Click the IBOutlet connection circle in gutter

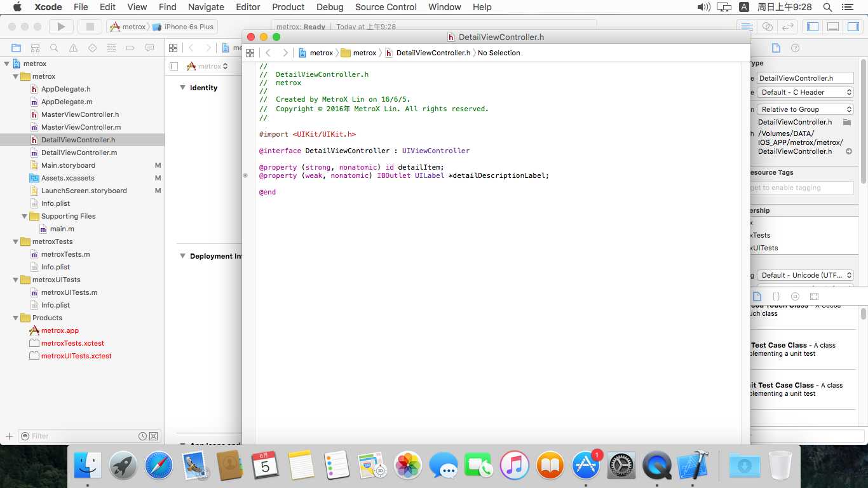(245, 175)
